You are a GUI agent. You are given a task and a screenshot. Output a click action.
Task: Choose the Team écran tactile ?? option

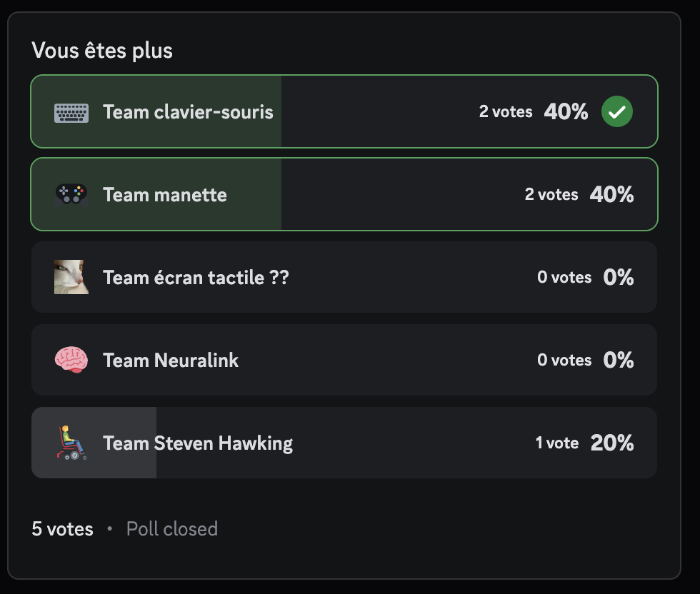pyautogui.click(x=196, y=277)
